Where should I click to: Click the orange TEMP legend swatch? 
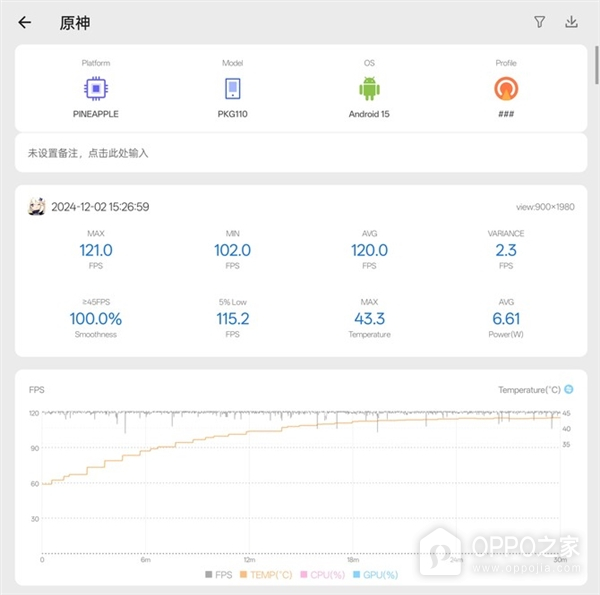243,574
